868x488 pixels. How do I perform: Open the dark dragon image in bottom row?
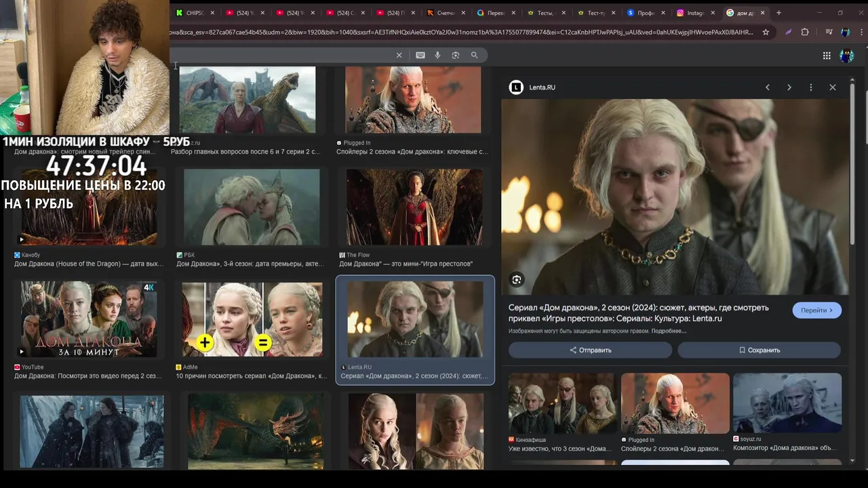click(x=256, y=432)
